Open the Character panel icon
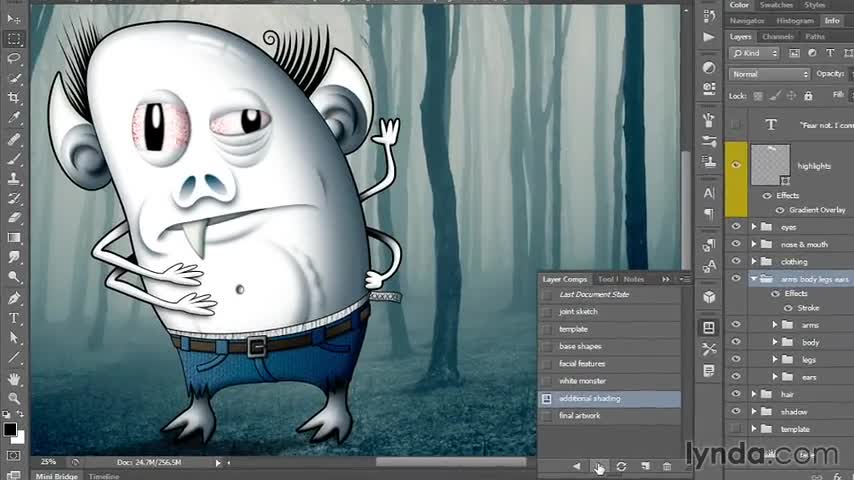The width and height of the screenshot is (854, 480). pyautogui.click(x=709, y=193)
